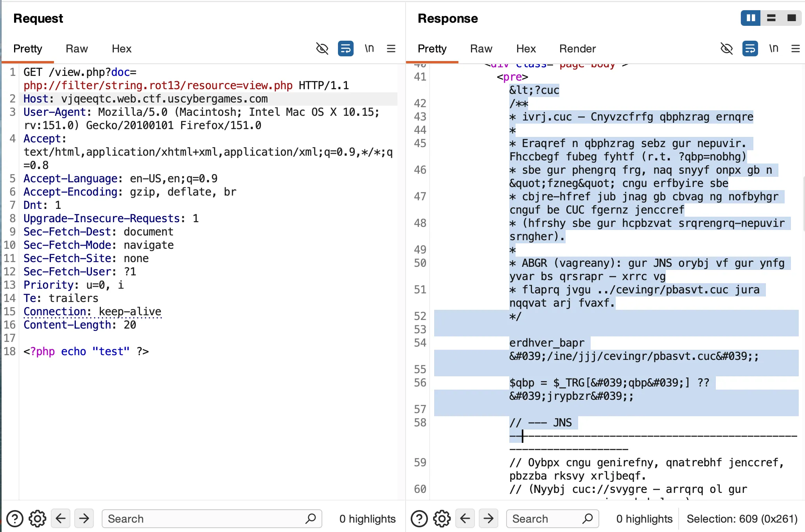Click the Accept-Language header line
Image resolution: width=805 pixels, height=532 pixels.
click(x=120, y=179)
